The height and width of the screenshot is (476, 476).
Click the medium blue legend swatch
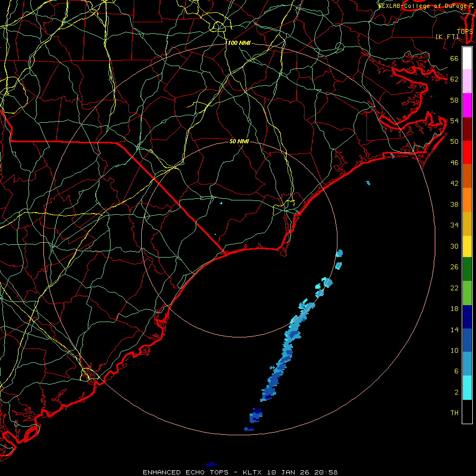467,340
